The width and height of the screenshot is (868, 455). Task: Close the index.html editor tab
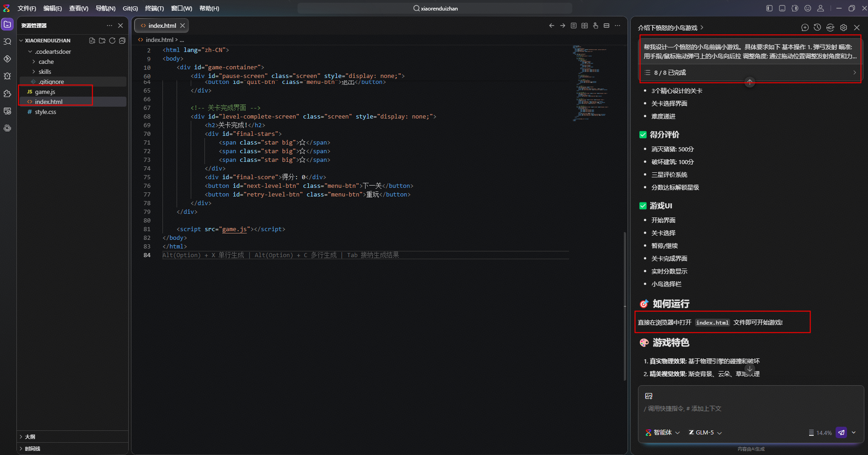[183, 26]
